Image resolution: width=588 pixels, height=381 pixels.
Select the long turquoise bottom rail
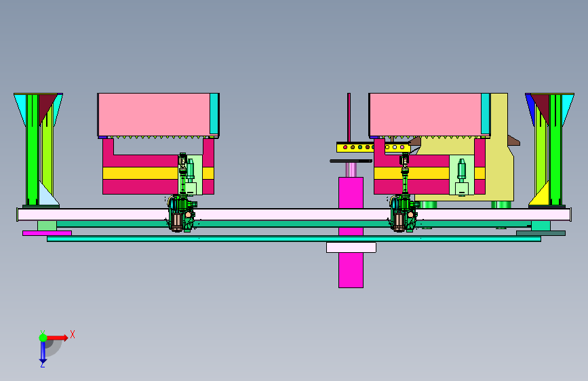click(294, 239)
